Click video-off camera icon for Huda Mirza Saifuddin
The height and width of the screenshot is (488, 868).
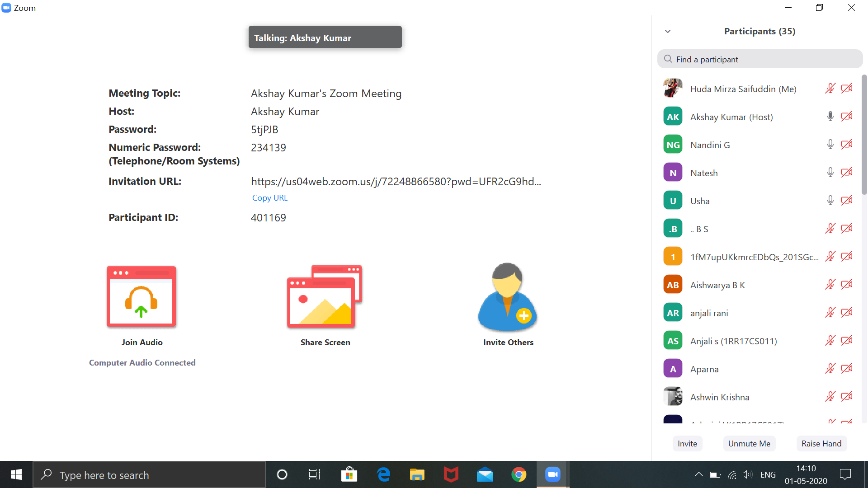click(847, 88)
